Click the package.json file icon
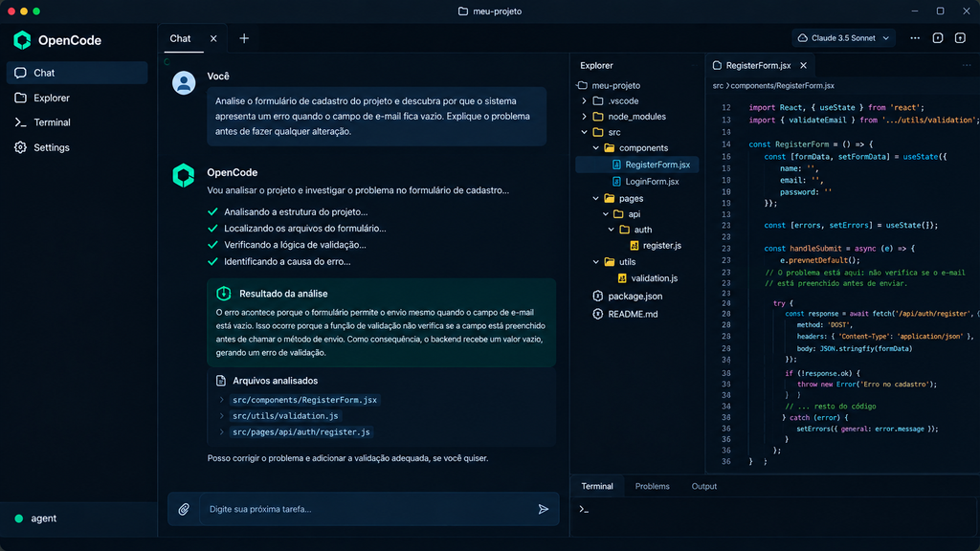 pyautogui.click(x=597, y=297)
